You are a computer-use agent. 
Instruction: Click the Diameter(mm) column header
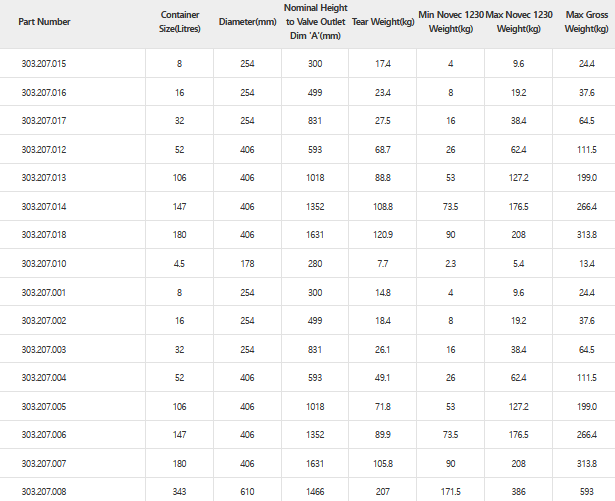[246, 22]
